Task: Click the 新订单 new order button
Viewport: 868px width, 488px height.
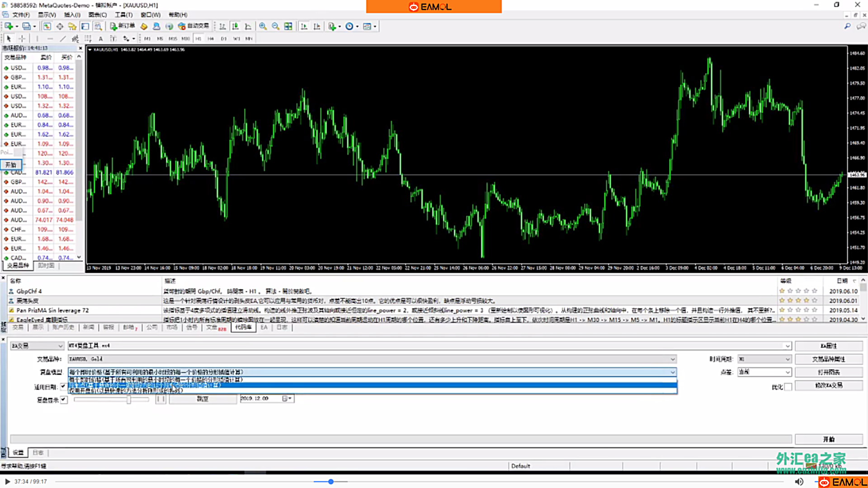Action: [123, 26]
